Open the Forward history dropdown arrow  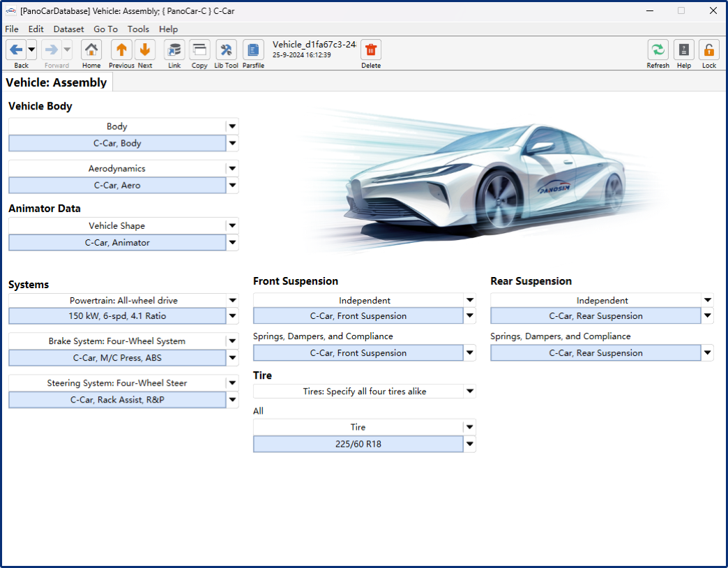click(x=68, y=50)
